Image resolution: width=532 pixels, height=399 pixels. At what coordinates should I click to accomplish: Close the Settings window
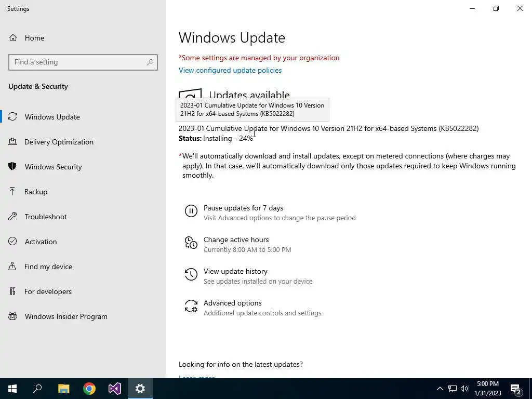[520, 8]
